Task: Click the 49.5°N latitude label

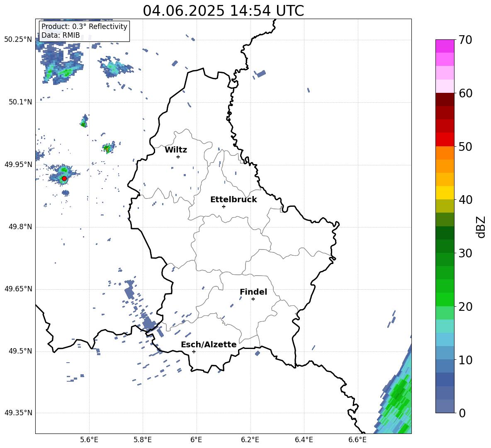Action: coord(20,351)
